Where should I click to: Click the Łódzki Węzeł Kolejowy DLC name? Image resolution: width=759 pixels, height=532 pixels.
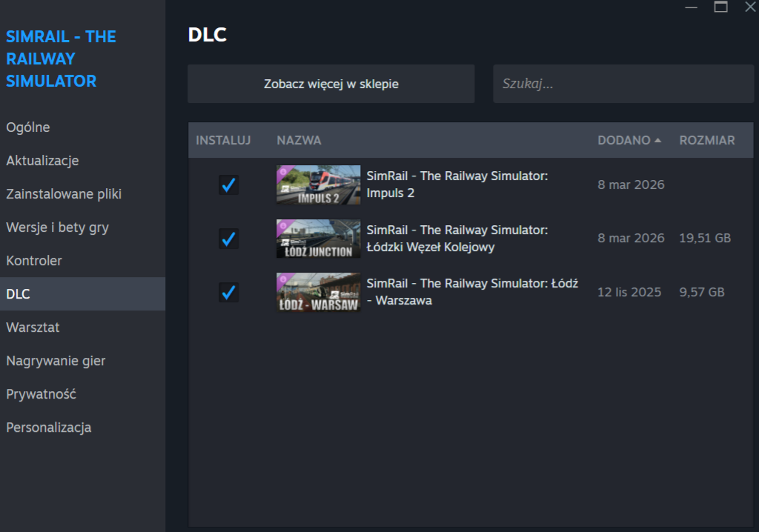click(x=457, y=238)
